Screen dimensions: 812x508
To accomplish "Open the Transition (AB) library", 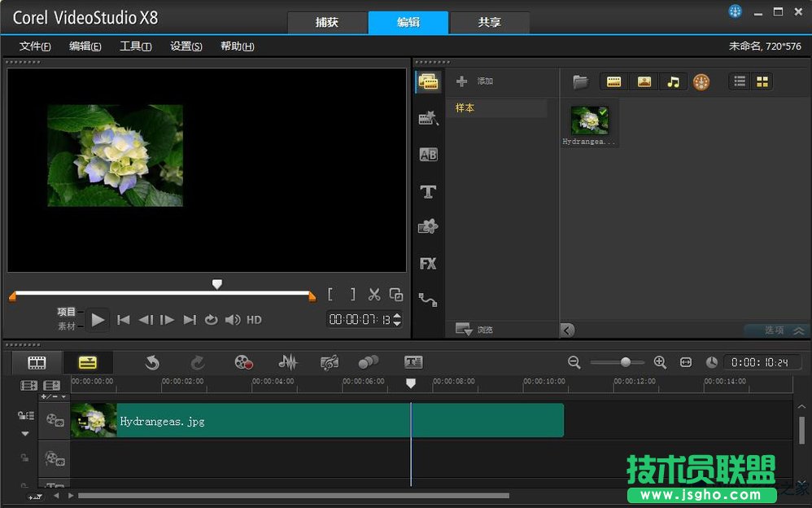I will point(428,155).
